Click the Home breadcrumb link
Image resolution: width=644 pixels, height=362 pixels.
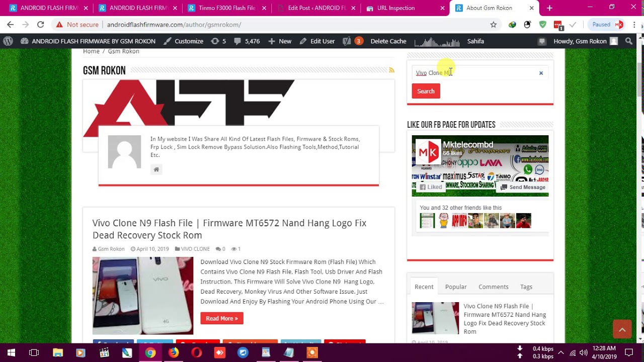pos(91,51)
